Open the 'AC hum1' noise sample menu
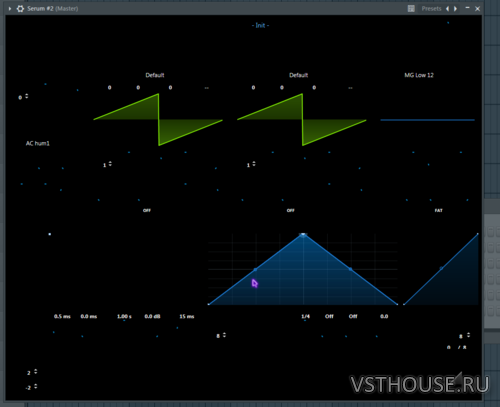 tap(38, 143)
